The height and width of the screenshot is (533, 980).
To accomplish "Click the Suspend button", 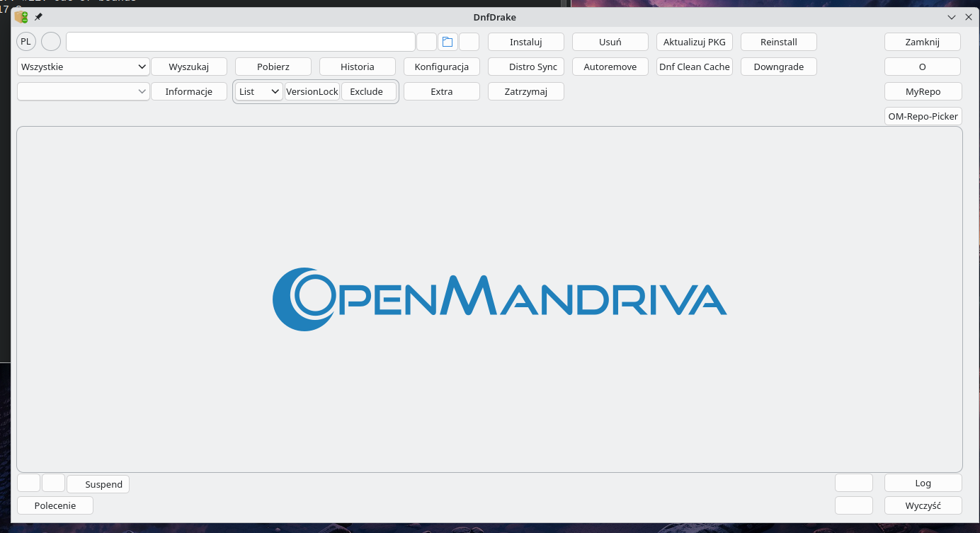I will tap(98, 484).
